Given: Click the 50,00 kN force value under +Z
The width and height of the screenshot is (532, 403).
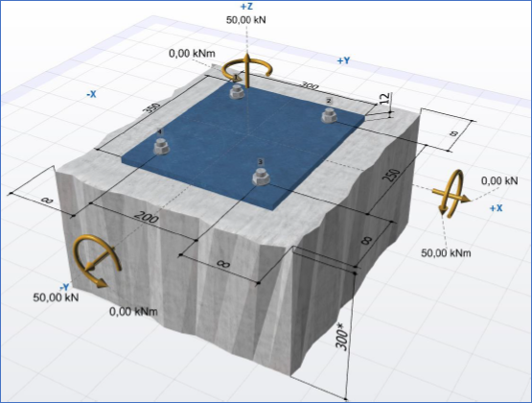Looking at the screenshot, I should [x=246, y=20].
